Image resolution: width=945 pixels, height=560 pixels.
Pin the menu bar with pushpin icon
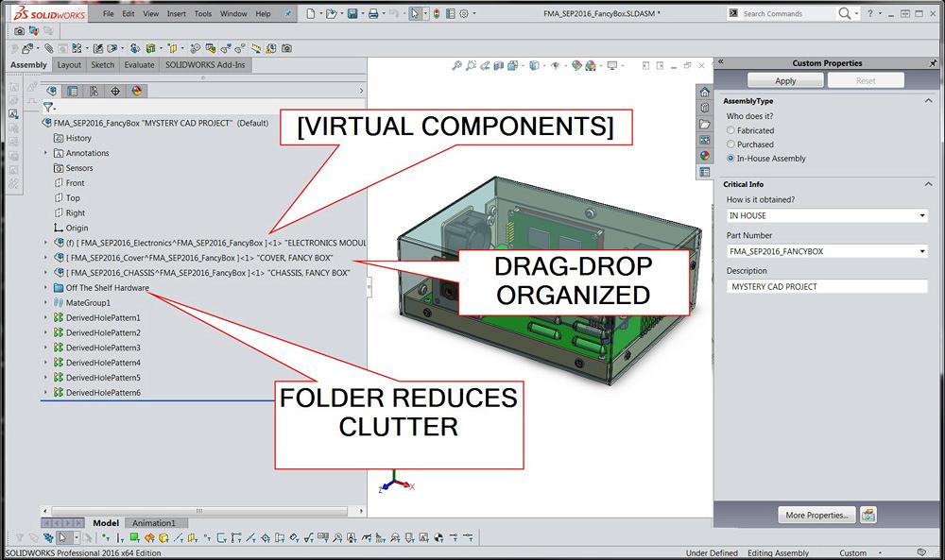(288, 13)
